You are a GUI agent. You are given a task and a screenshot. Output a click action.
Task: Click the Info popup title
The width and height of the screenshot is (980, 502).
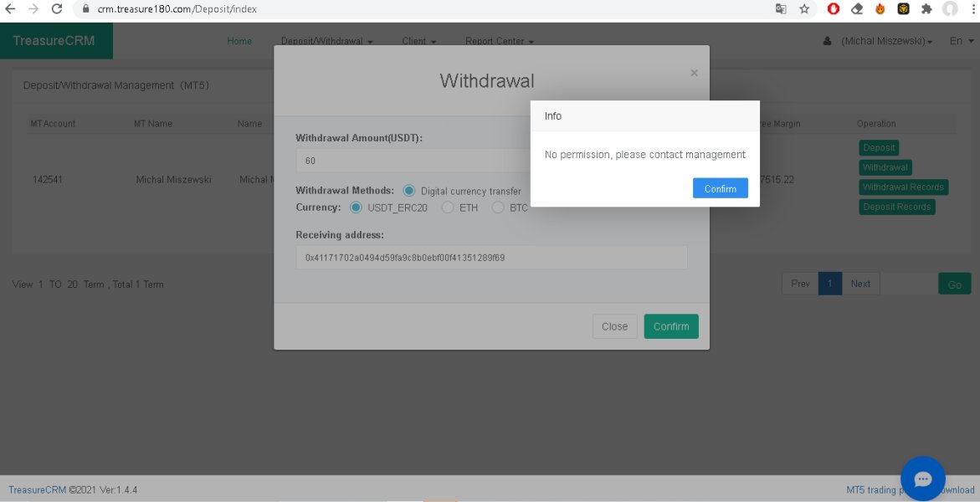pyautogui.click(x=553, y=116)
